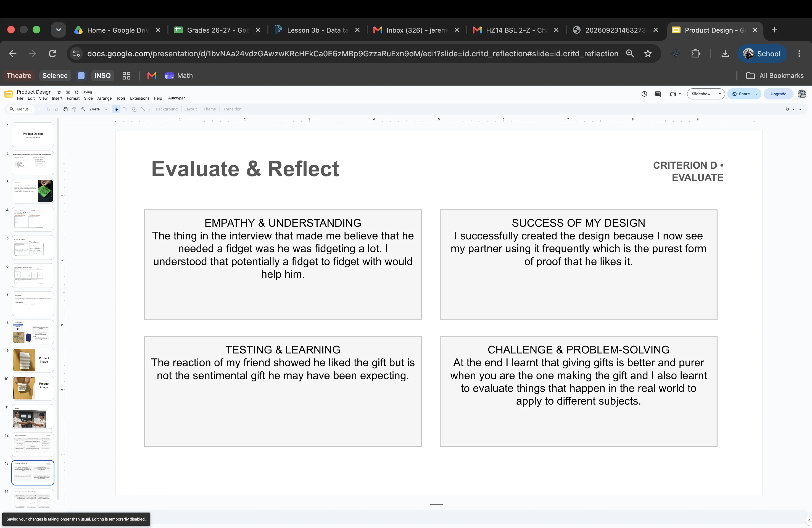The width and height of the screenshot is (812, 528).
Task: Select the line drawing tool
Action: click(x=143, y=109)
